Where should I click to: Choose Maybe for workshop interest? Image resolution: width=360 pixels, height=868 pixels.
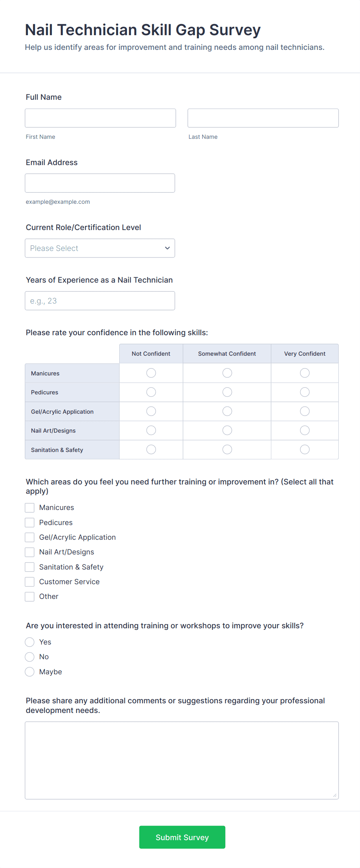[29, 672]
